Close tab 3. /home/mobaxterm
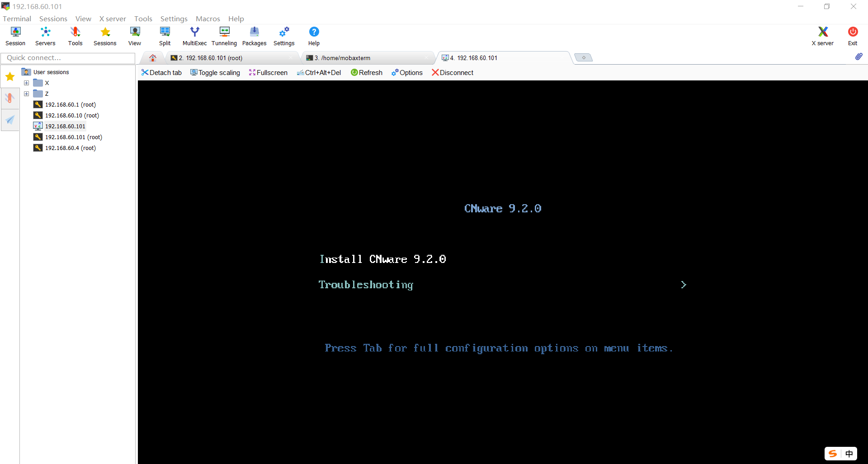This screenshot has height=464, width=868. 426,58
